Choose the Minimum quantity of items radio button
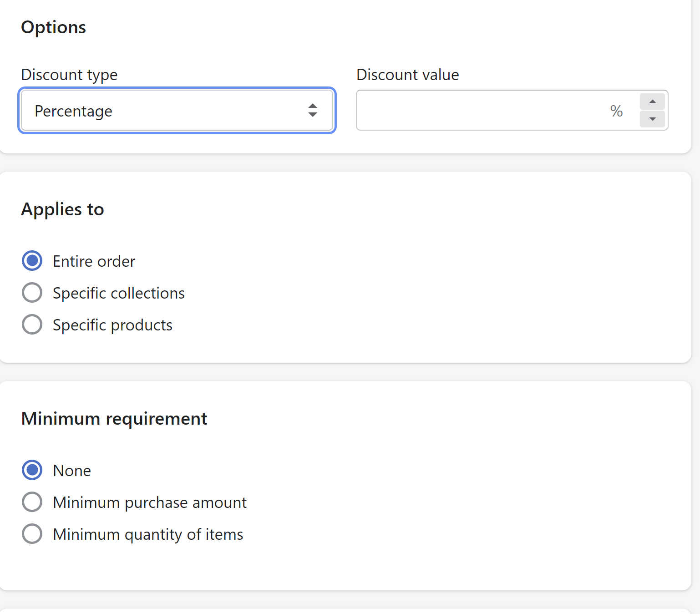 (32, 534)
